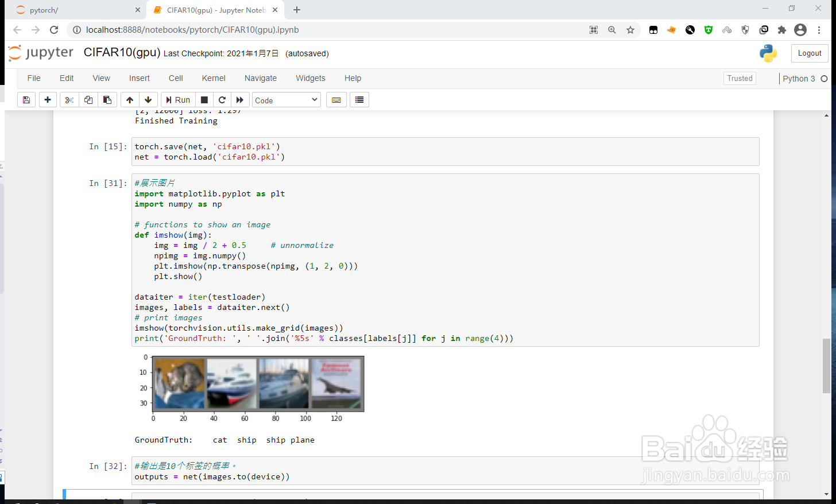Open a new browser tab
Viewport: 836px width, 504px height.
[x=297, y=10]
